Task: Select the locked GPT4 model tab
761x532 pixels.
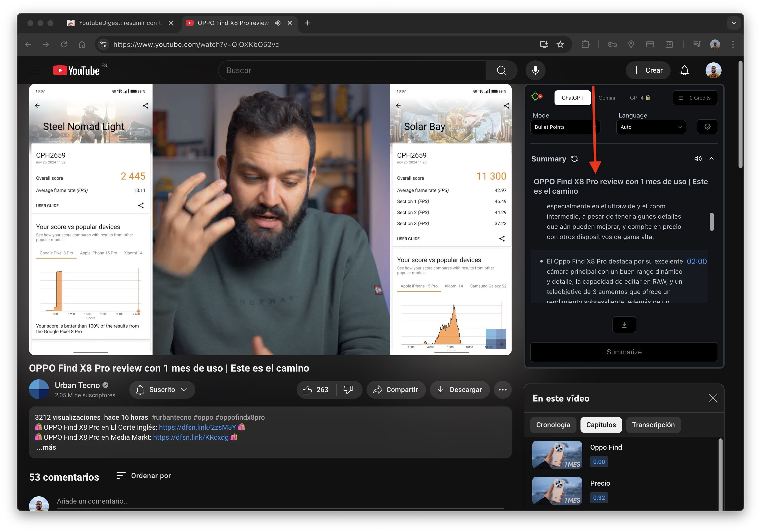Action: (640, 98)
